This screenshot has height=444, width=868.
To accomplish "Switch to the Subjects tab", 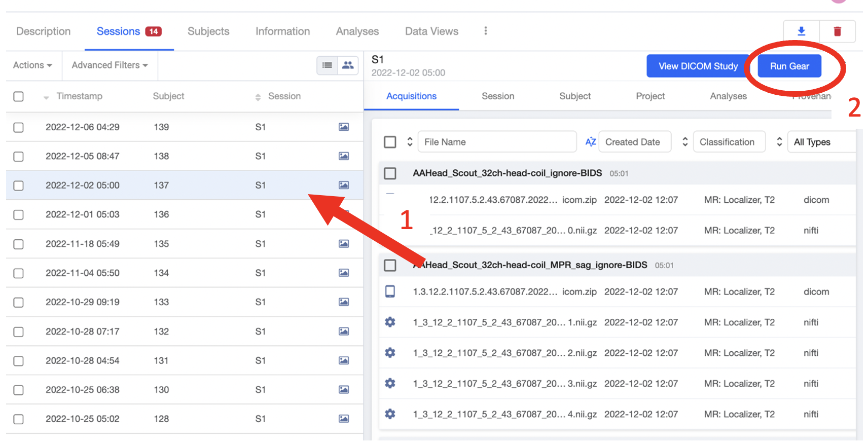I will tap(208, 31).
